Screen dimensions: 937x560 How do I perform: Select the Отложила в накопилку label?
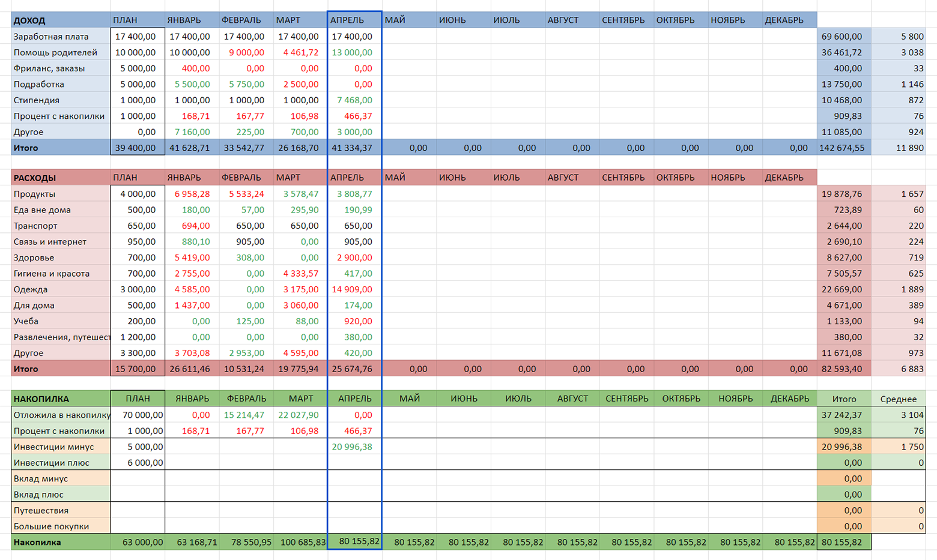61,415
